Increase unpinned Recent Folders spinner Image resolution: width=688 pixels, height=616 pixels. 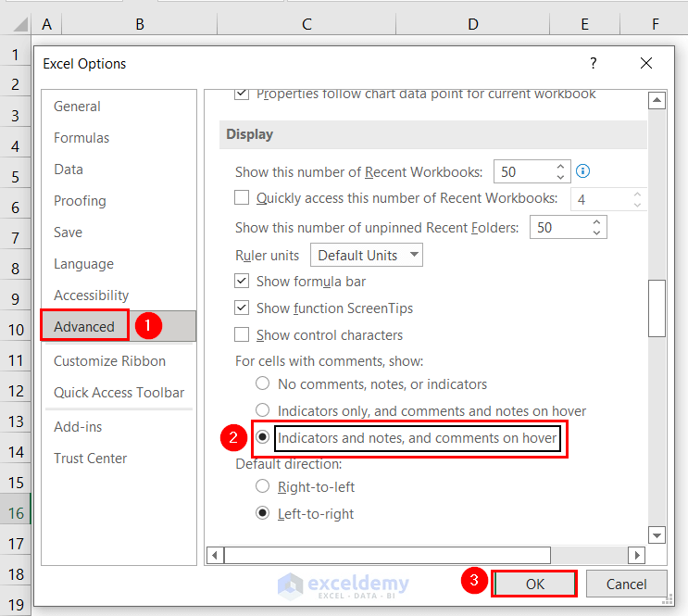[596, 222]
